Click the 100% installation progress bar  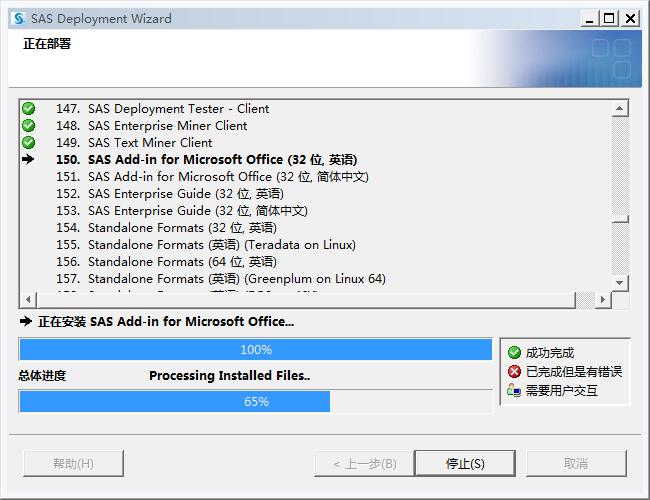tap(256, 349)
